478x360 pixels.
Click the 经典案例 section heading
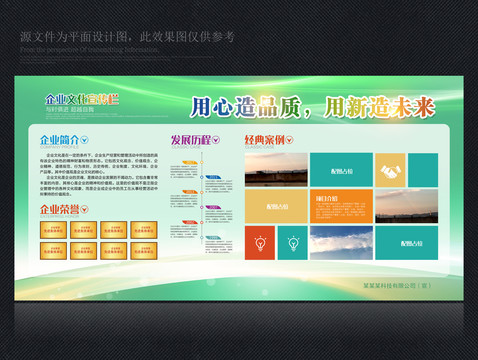click(x=265, y=140)
